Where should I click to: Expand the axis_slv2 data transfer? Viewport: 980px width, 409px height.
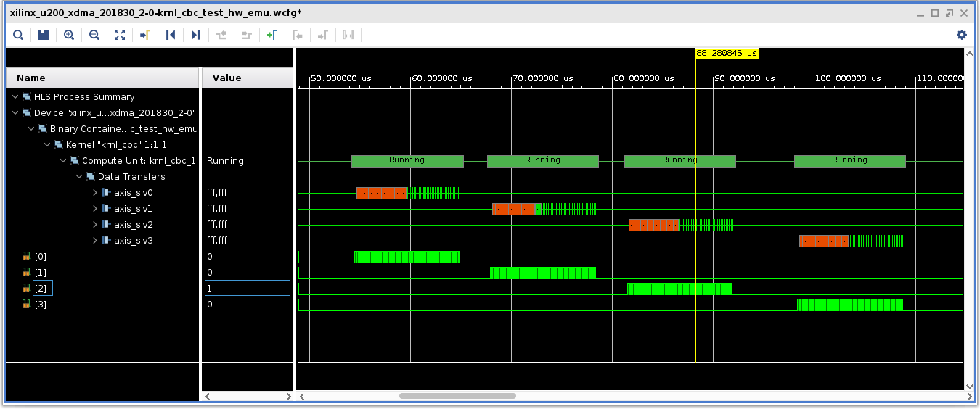[x=96, y=225]
